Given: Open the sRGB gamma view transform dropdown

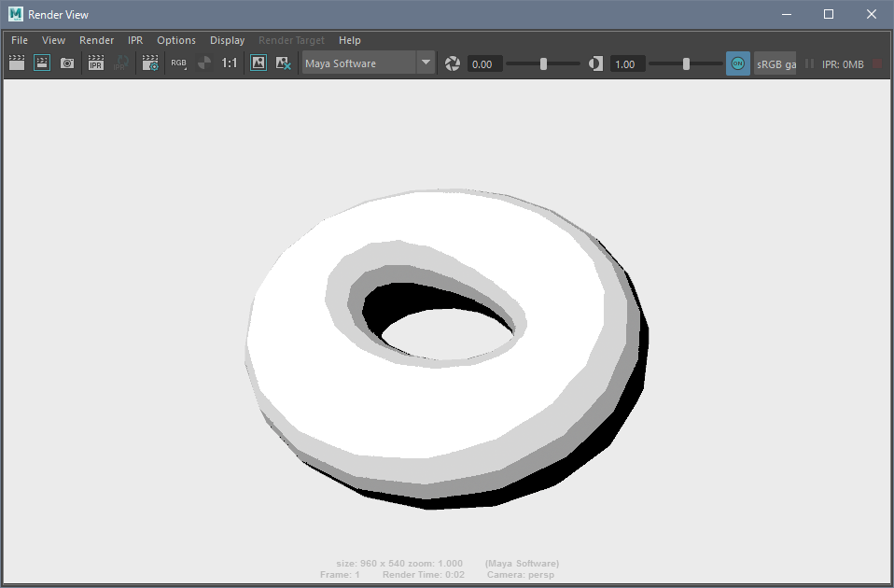Looking at the screenshot, I should 775,63.
